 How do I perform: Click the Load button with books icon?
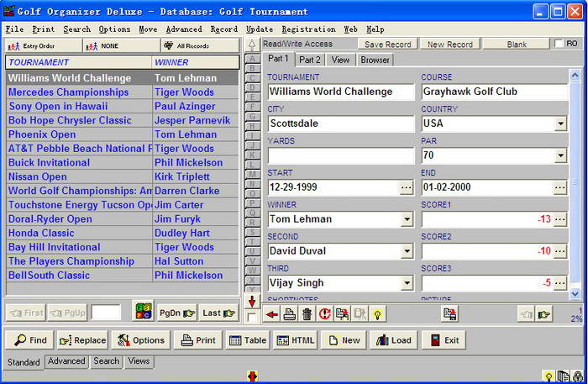[393, 340]
